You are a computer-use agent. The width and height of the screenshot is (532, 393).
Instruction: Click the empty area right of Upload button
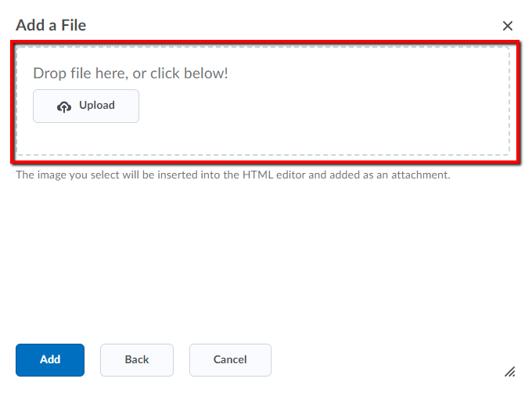(x=322, y=106)
